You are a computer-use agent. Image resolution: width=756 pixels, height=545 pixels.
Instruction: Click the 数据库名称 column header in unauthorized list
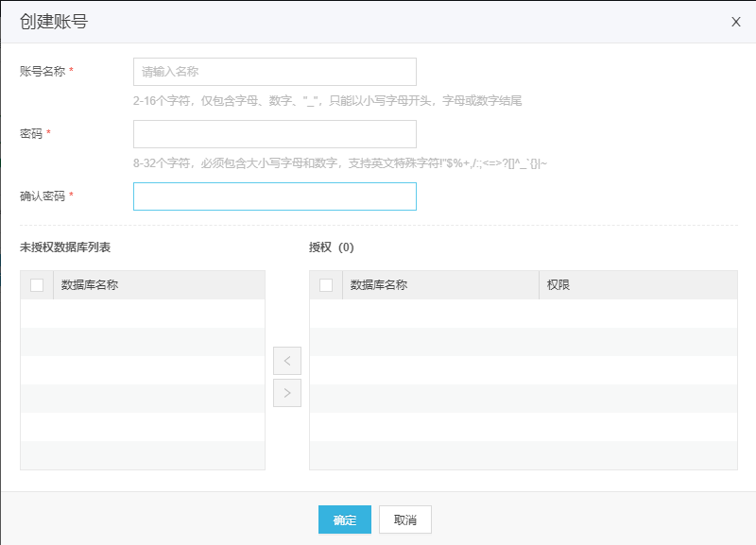88,283
